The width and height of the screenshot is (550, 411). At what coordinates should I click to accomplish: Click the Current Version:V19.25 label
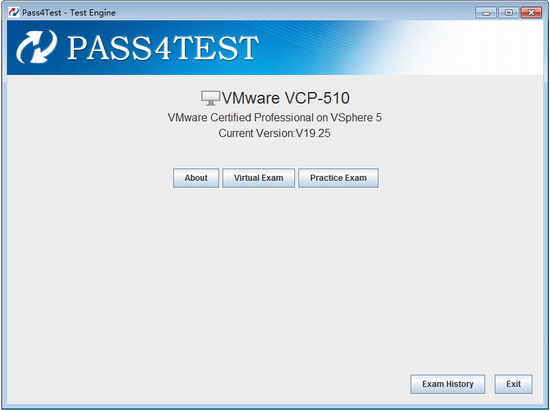click(274, 133)
